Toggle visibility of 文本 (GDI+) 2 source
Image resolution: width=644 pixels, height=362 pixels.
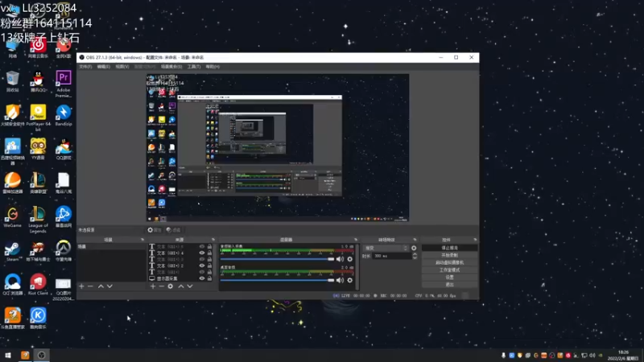click(202, 265)
